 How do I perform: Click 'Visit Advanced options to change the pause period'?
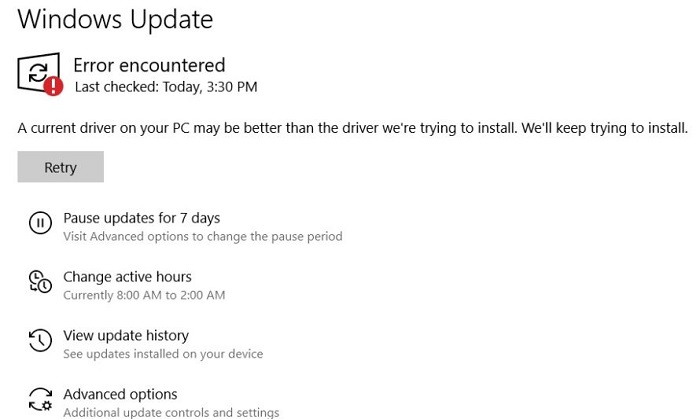[202, 237]
